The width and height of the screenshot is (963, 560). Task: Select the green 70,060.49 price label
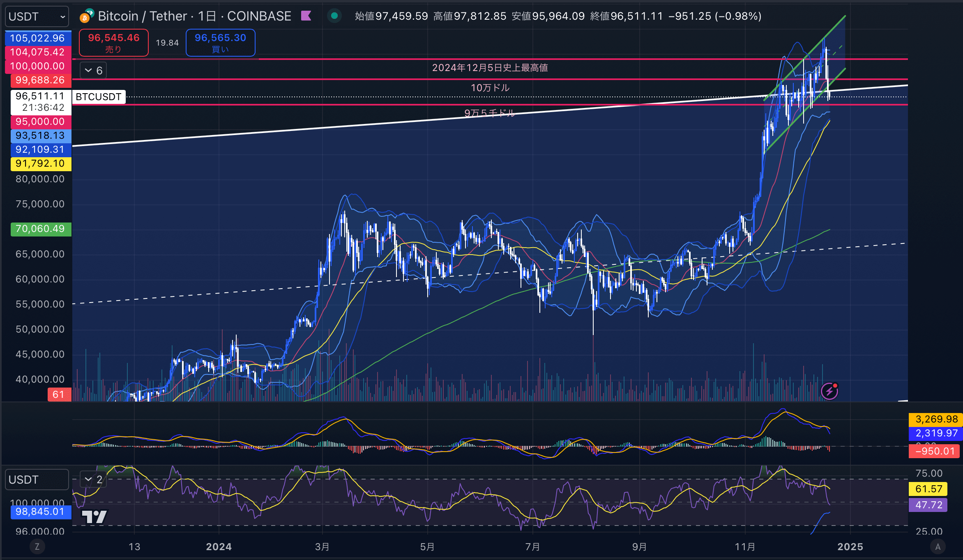(x=40, y=229)
